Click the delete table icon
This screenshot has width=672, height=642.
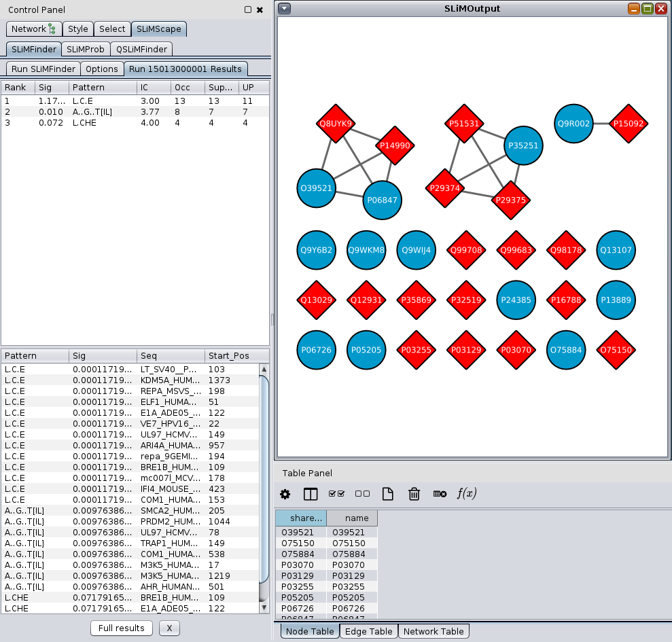point(440,494)
